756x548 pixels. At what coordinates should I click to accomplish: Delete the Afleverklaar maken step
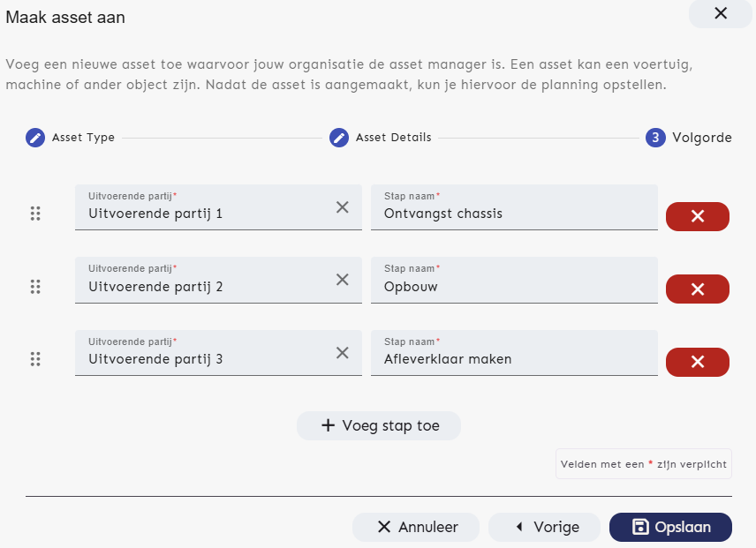[697, 362]
